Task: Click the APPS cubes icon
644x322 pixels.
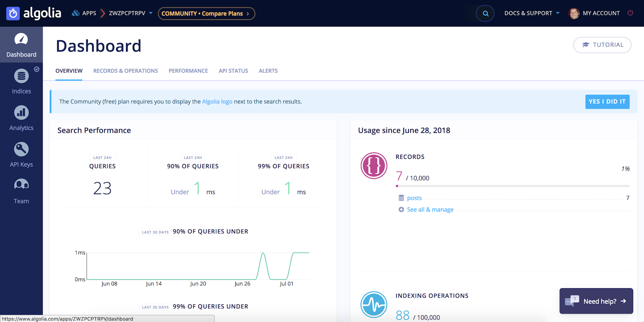Action: coord(75,13)
